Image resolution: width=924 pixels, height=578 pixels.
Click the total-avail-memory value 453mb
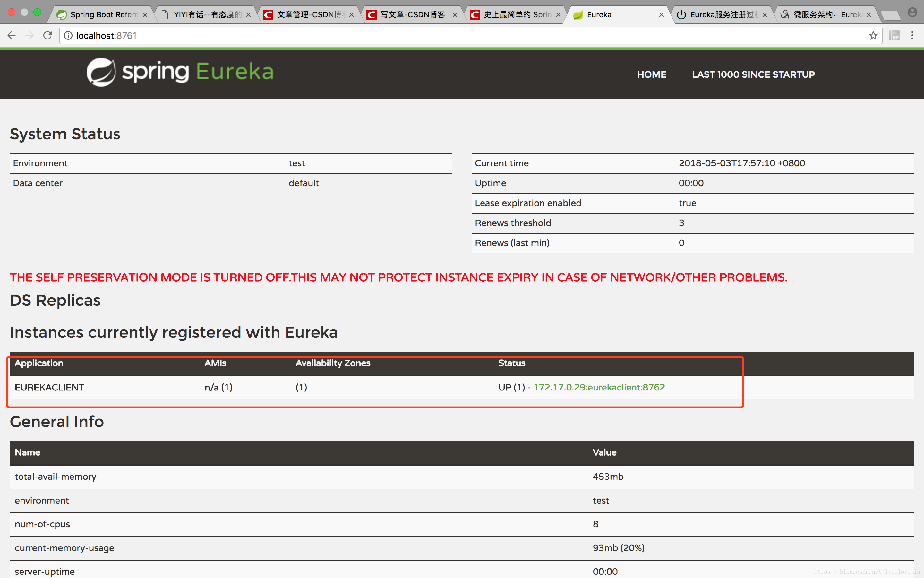pos(608,477)
